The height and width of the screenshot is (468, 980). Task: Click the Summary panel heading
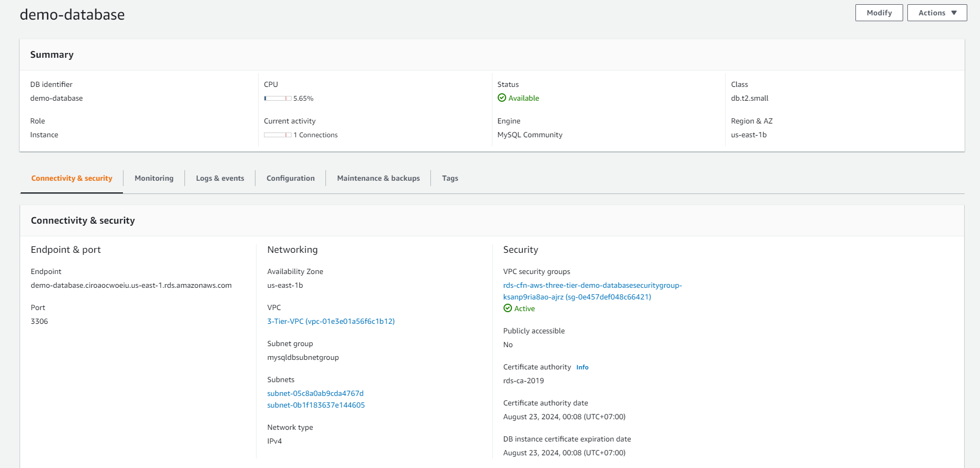(x=52, y=55)
